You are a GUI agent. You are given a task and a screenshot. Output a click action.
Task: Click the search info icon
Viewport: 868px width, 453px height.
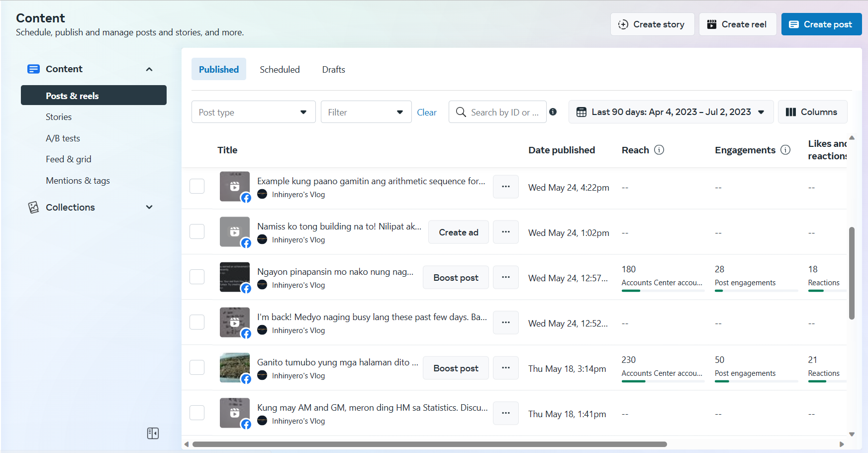coord(553,112)
